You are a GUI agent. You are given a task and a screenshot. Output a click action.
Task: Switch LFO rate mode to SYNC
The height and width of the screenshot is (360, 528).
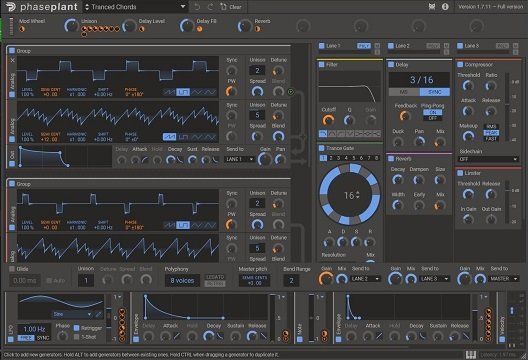pos(43,338)
